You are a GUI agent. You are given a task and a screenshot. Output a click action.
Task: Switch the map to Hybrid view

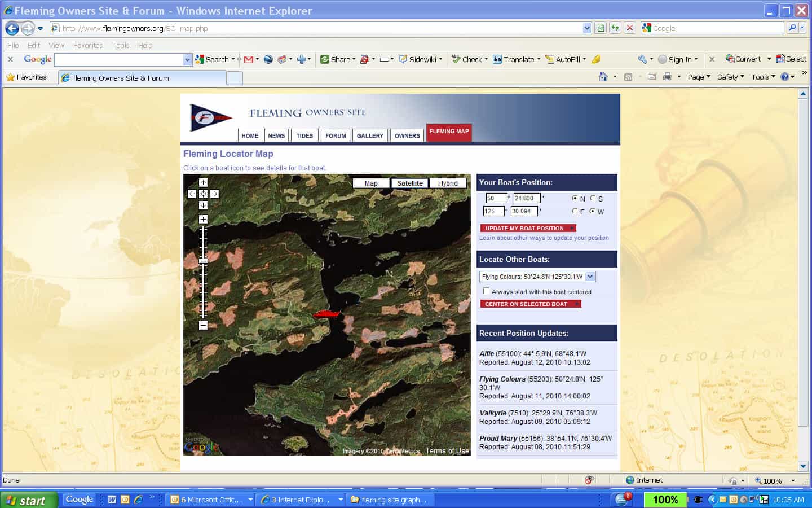[x=448, y=183]
